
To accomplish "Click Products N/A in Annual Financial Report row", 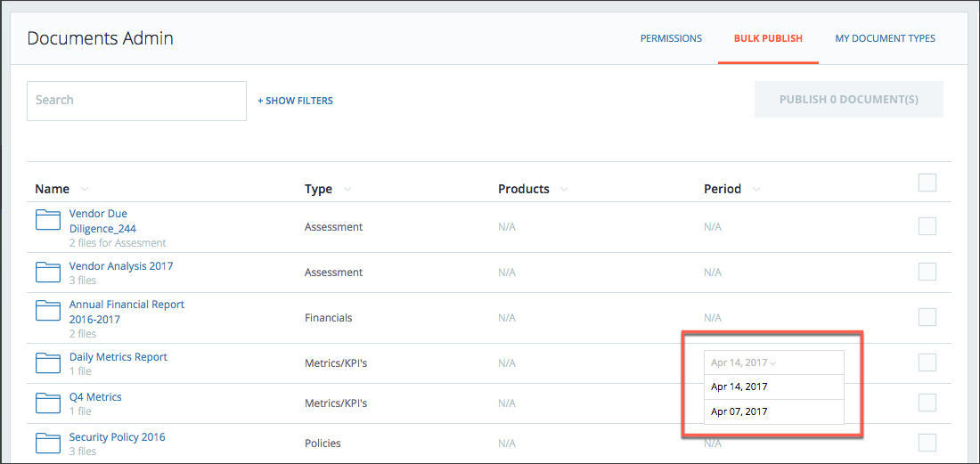I will 507,318.
